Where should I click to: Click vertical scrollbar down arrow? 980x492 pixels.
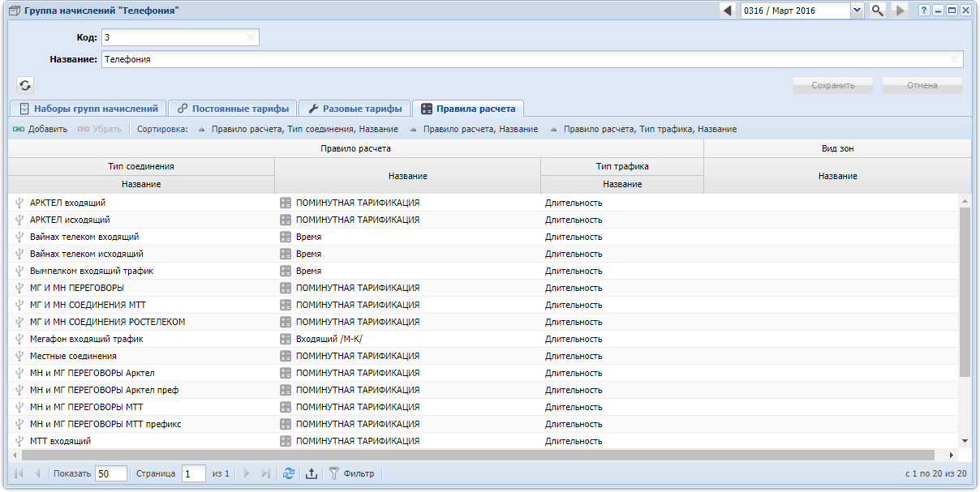pos(965,441)
